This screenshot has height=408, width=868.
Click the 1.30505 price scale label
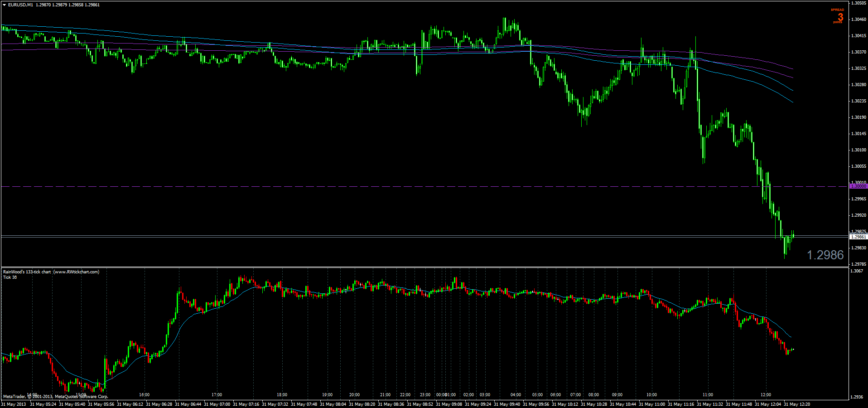pos(858,3)
